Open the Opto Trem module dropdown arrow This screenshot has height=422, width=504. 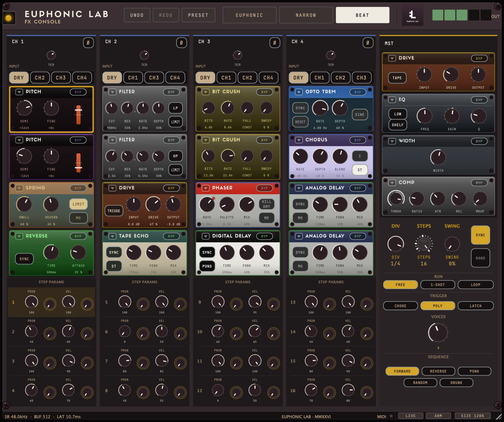tap(299, 92)
